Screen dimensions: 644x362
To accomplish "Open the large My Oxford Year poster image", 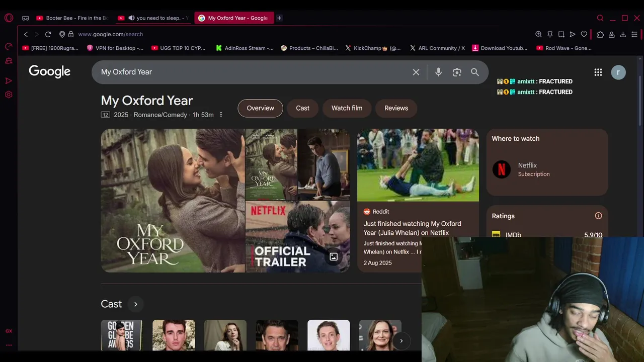I will 173,201.
